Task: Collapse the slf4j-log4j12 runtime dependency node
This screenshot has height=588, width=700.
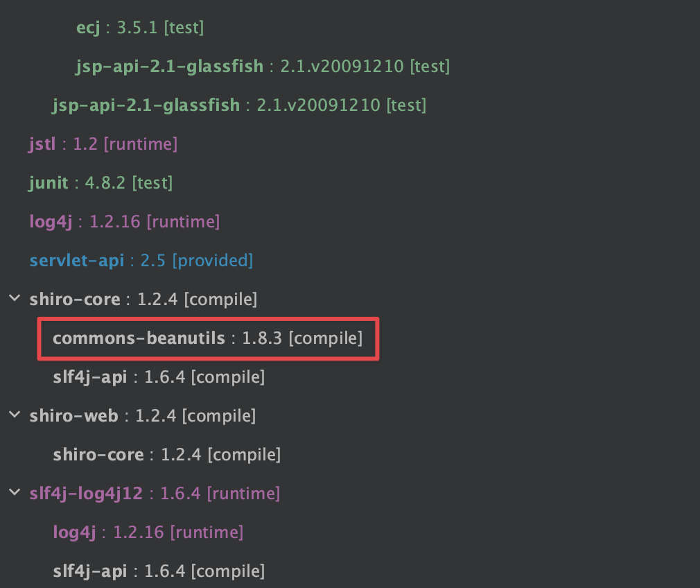Action: point(15,494)
